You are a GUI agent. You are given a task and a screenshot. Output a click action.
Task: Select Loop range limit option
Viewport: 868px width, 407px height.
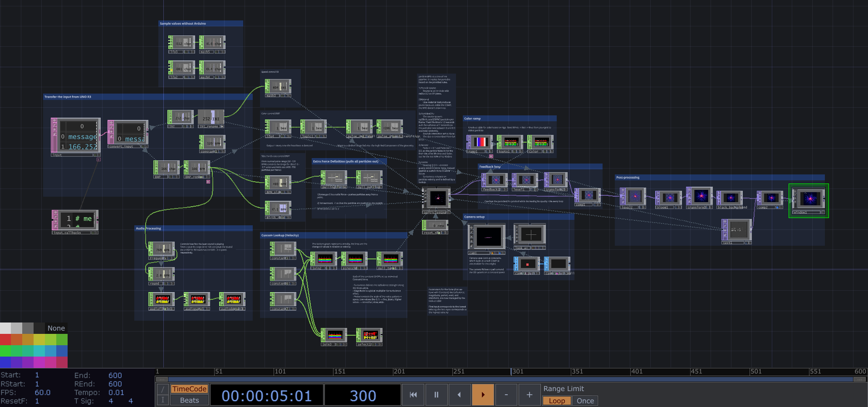pos(557,401)
